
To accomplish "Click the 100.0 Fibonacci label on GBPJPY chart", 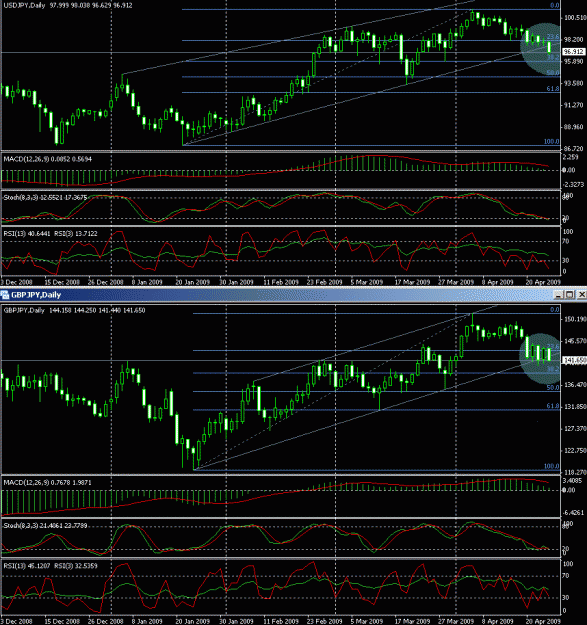I will tap(551, 466).
